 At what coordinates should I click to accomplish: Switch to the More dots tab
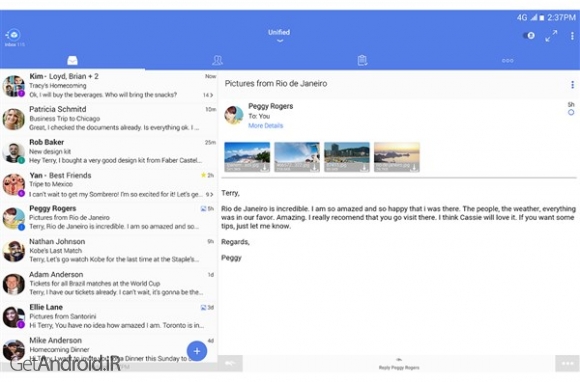[x=508, y=61]
